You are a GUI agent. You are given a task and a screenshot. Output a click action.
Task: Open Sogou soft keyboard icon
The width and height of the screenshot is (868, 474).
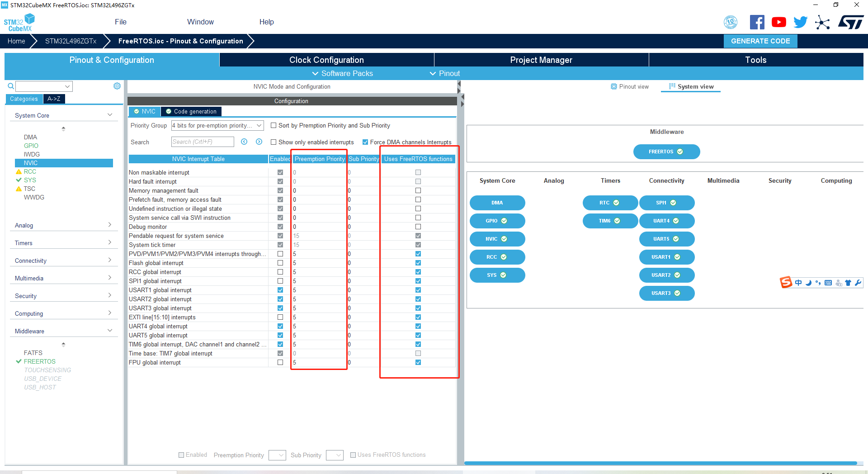click(x=828, y=283)
